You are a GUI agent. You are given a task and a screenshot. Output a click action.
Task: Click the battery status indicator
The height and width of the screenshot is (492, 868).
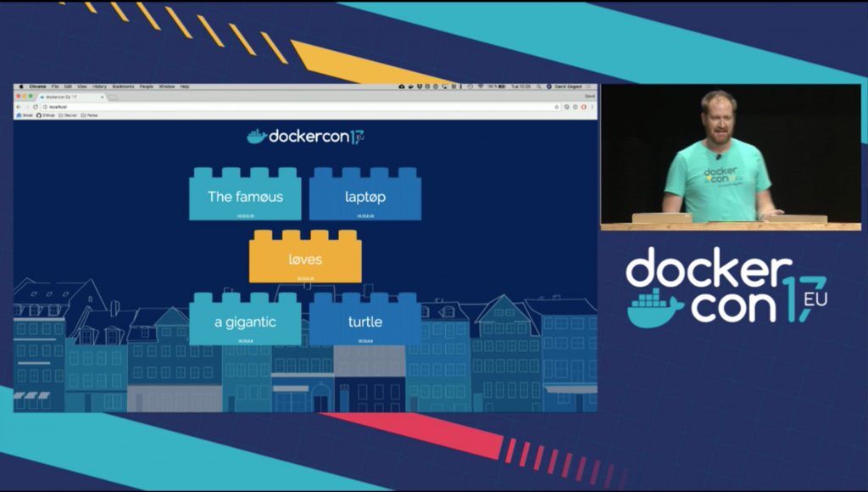(x=497, y=87)
